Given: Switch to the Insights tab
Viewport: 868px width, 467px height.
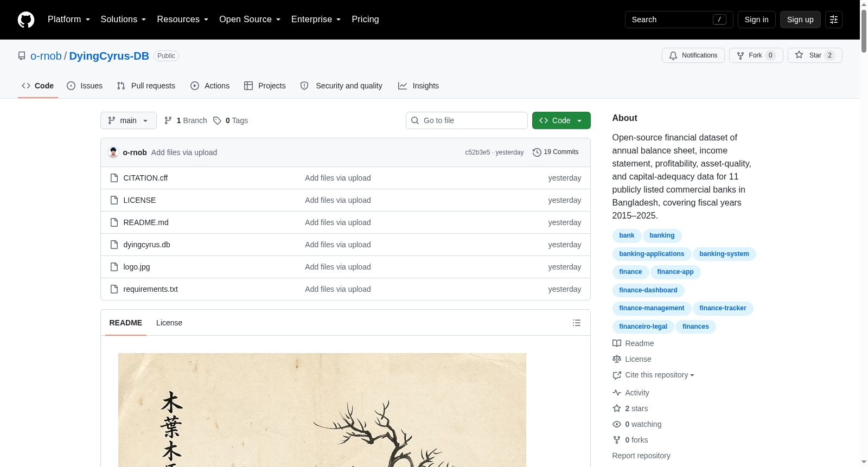Looking at the screenshot, I should coord(418,86).
